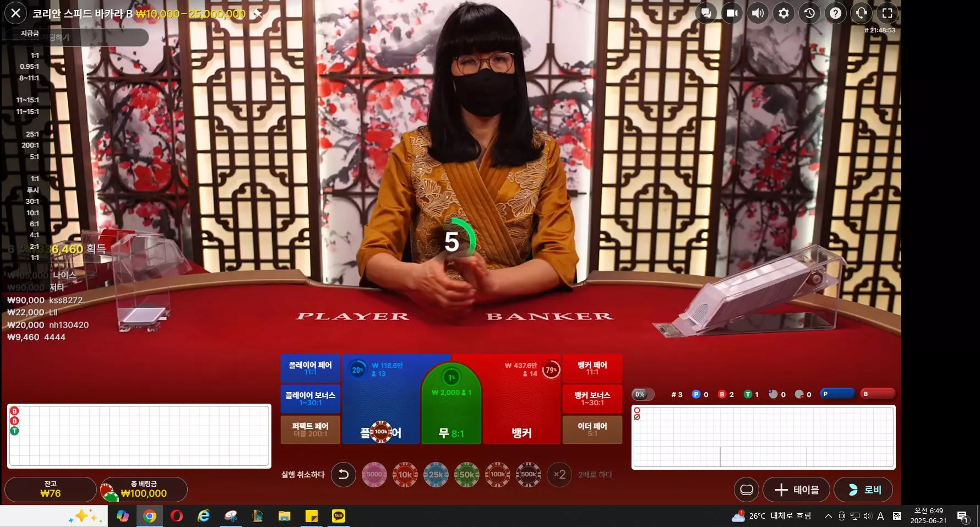
Task: Select the 50k green chip
Action: [467, 474]
